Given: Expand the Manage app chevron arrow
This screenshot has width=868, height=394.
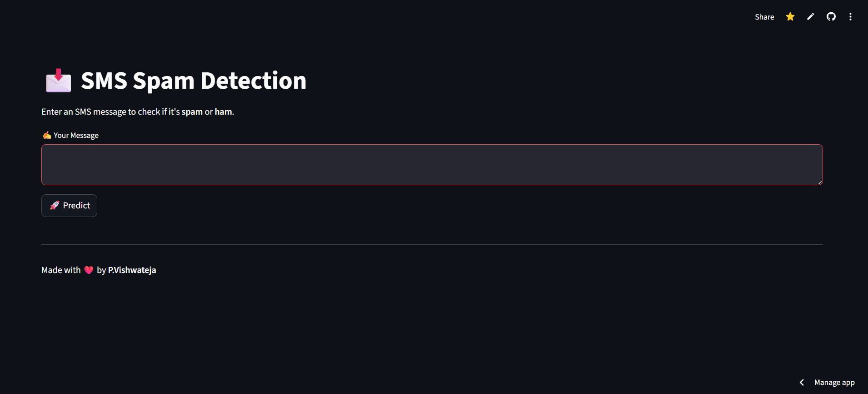Looking at the screenshot, I should 802,383.
